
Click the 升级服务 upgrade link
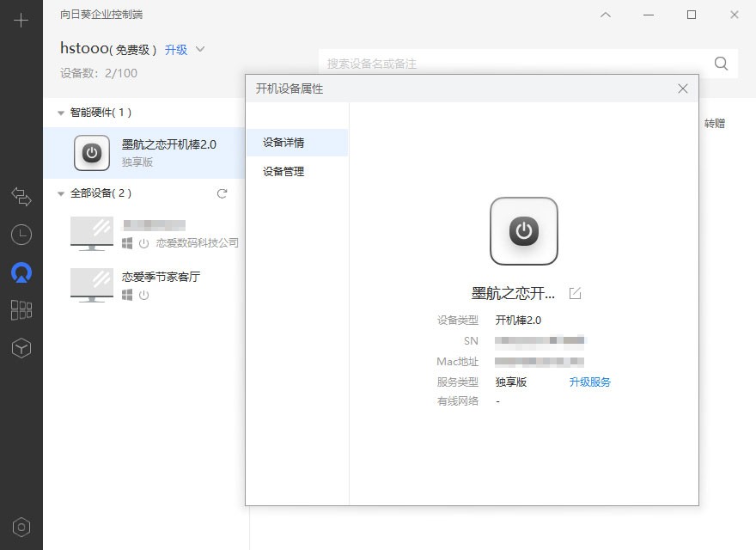point(590,382)
